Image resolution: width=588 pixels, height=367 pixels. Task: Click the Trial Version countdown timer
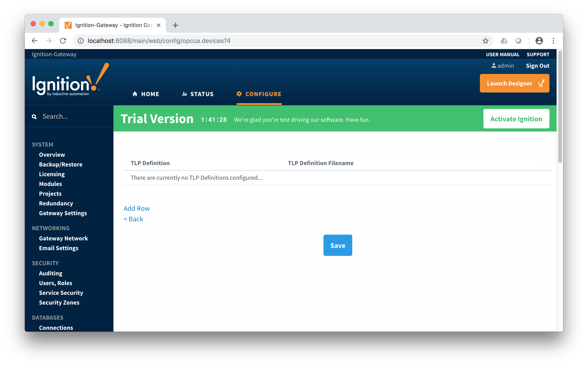214,120
